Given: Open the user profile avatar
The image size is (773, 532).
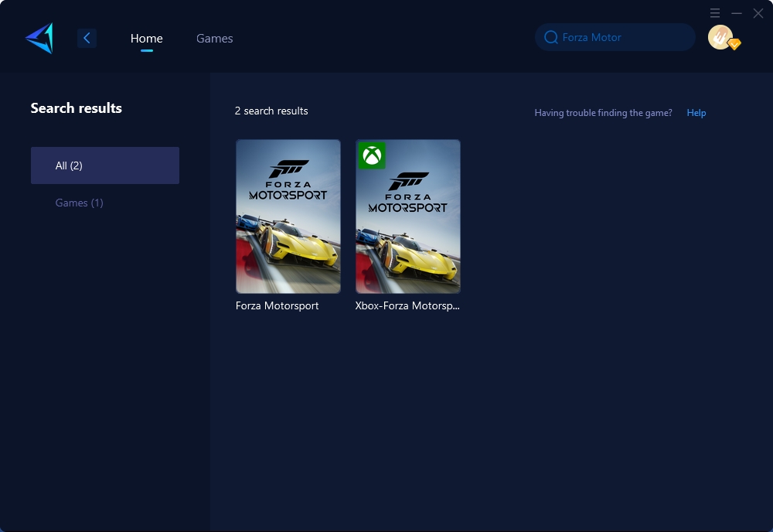Looking at the screenshot, I should (720, 37).
